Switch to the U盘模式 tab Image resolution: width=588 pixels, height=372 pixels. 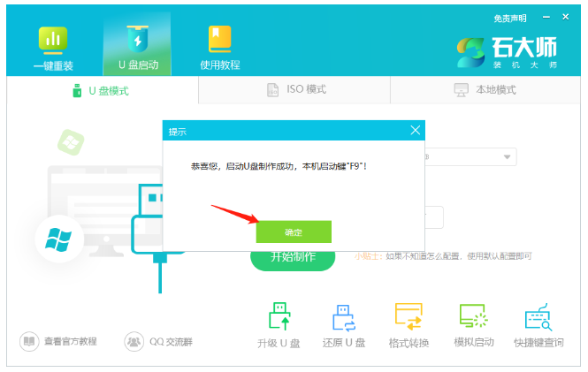pyautogui.click(x=102, y=90)
